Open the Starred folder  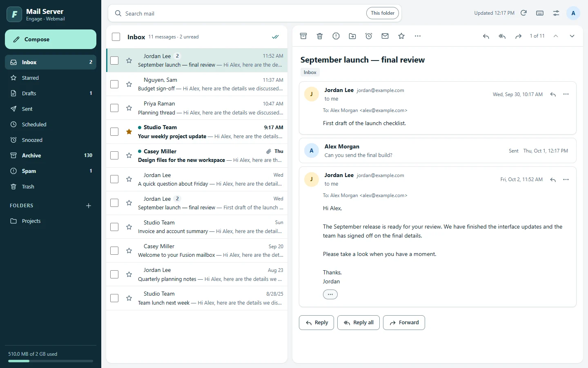(51, 78)
